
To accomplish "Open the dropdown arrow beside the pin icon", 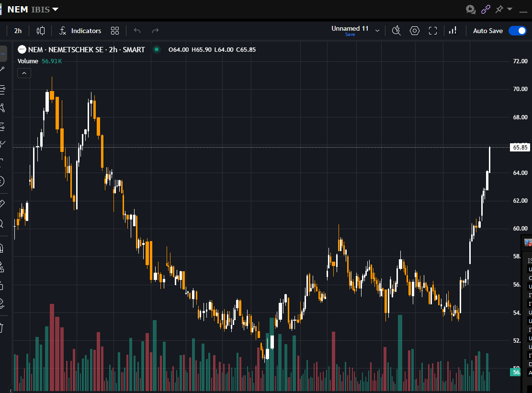I will pos(509,9).
